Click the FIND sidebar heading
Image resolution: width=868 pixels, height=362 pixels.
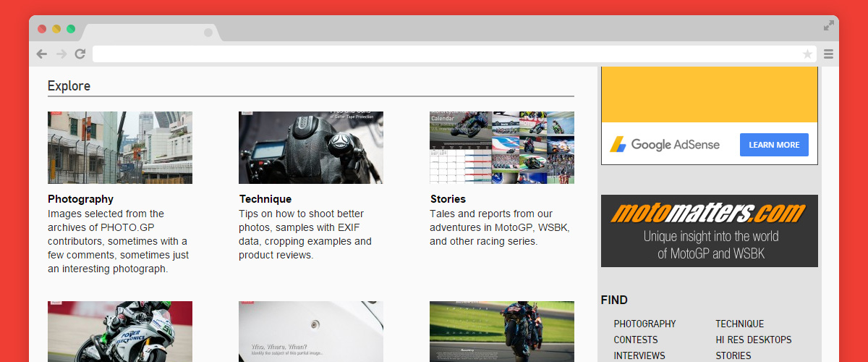(614, 300)
